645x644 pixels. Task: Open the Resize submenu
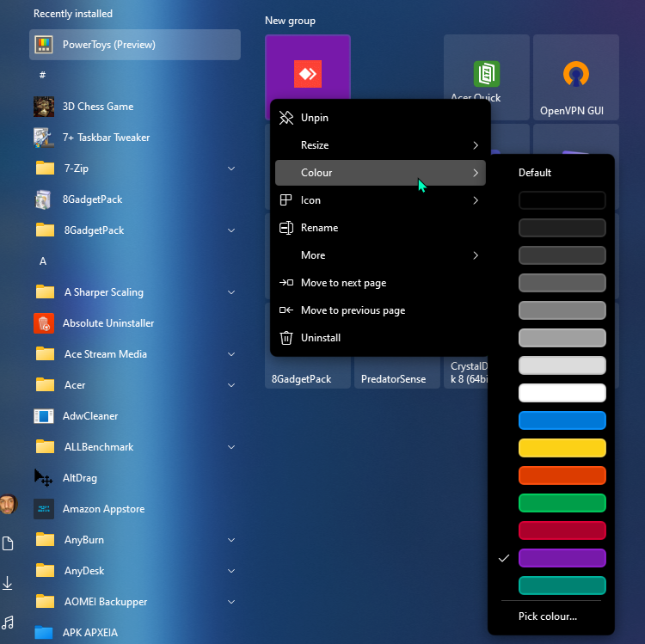coord(380,145)
